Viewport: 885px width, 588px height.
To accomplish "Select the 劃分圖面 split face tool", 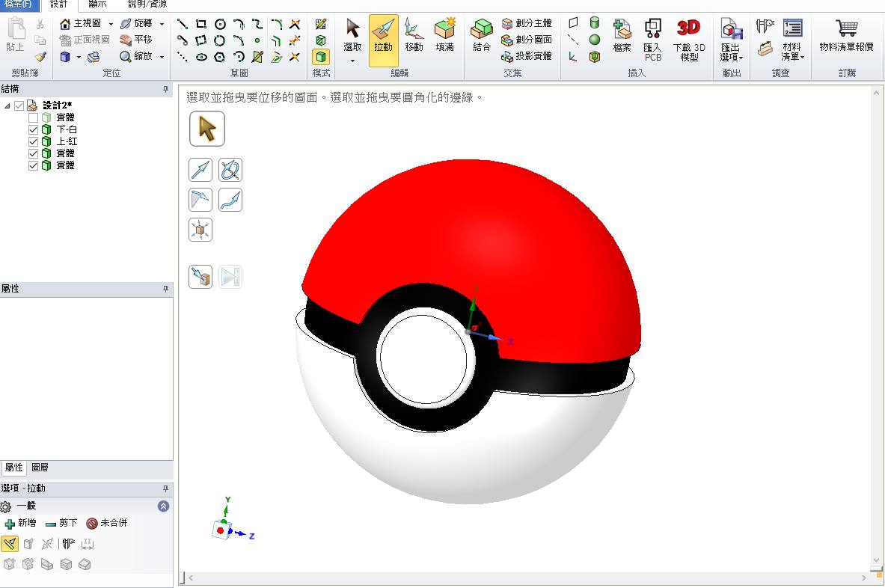I will [x=526, y=40].
